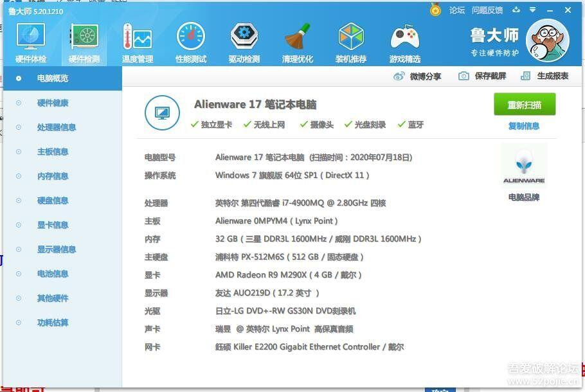
Task: Click 保存截屏 save screenshot button
Action: (x=483, y=76)
